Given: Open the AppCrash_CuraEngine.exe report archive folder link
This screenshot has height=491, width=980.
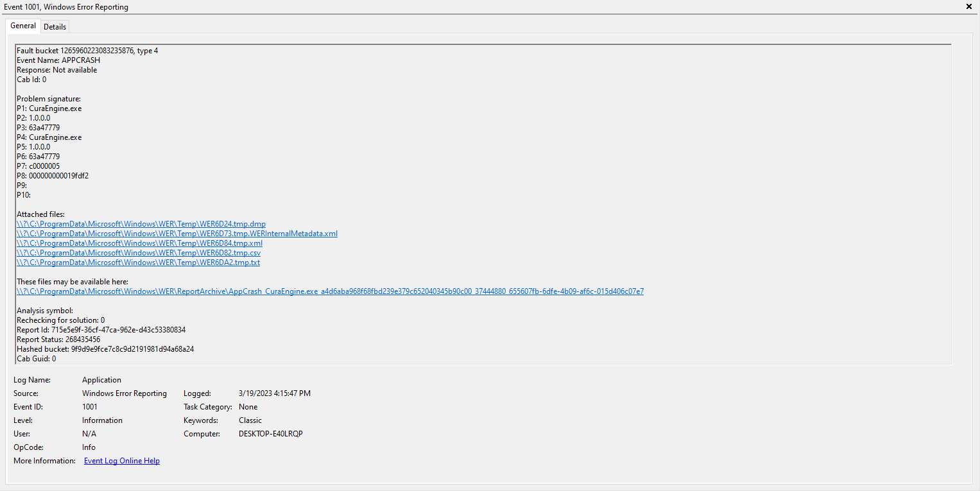Looking at the screenshot, I should pyautogui.click(x=330, y=291).
